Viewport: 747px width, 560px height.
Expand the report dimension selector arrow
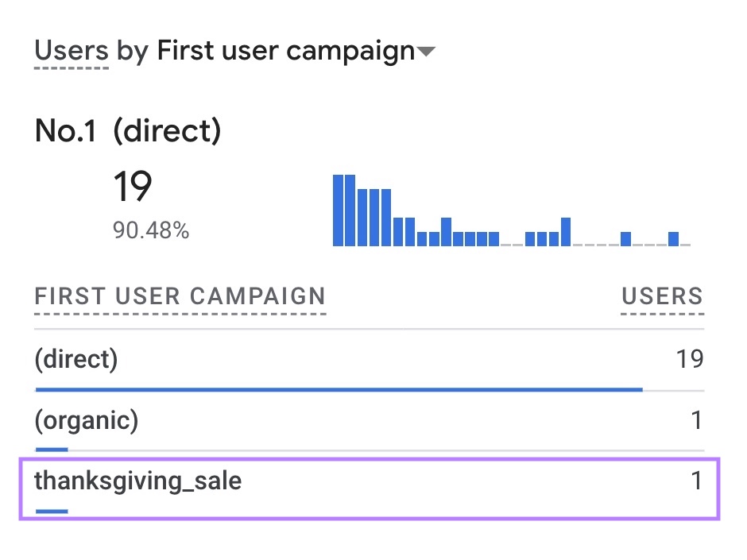tap(426, 52)
